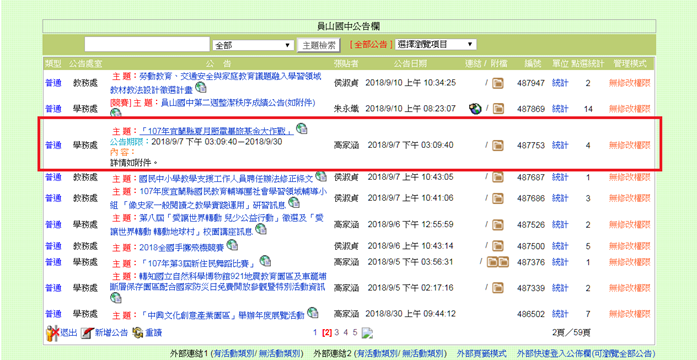Open attachment folder icon for announcement 487687
This screenshot has width=697, height=360.
tap(498, 177)
